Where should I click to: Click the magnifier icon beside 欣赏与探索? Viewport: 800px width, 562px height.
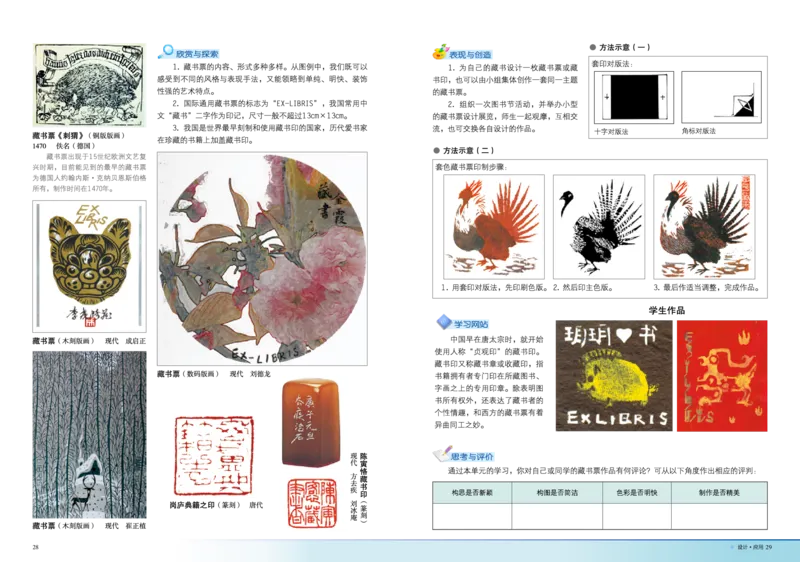pyautogui.click(x=166, y=52)
